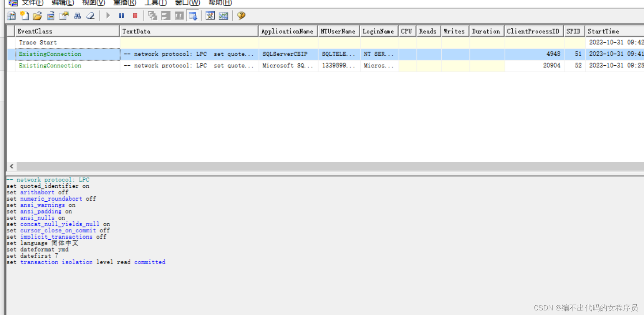Click the ApplicationName column header
Viewport: 644px width, 315px height.
(x=288, y=31)
